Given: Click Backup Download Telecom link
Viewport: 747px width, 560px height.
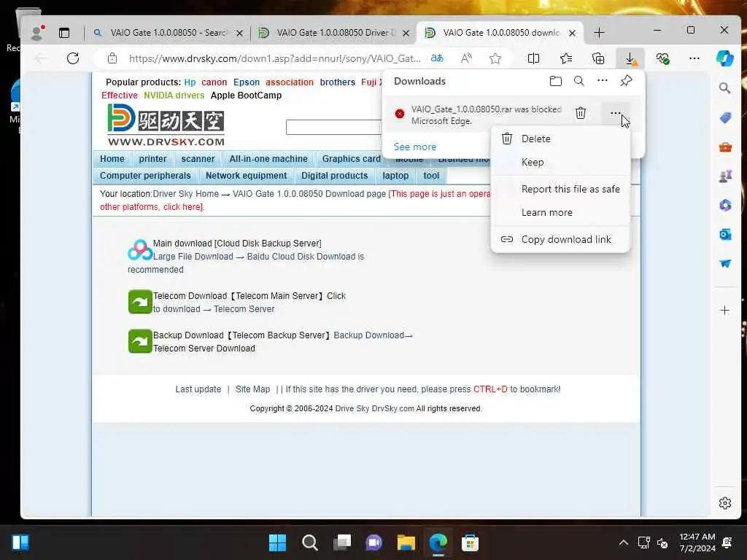Looking at the screenshot, I should tap(373, 335).
